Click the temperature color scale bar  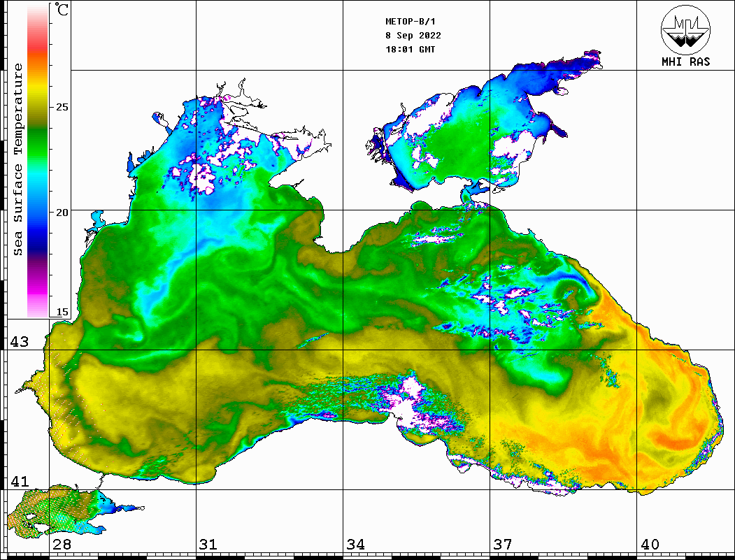pyautogui.click(x=38, y=161)
